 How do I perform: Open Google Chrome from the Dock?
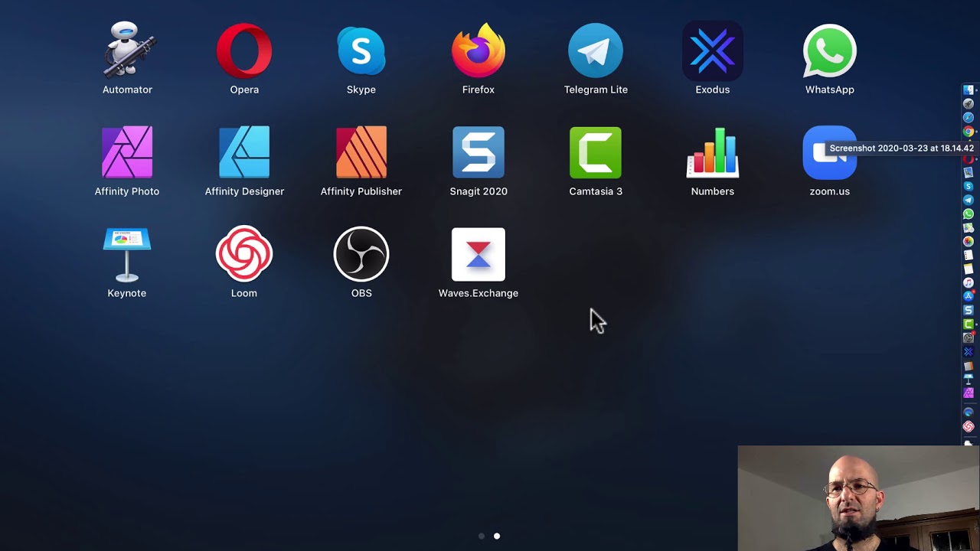969,131
